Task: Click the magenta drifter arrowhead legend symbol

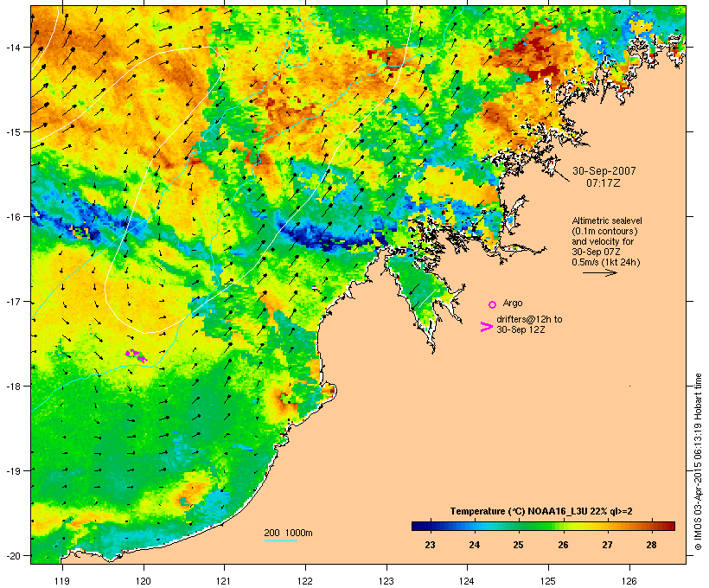Action: point(486,327)
